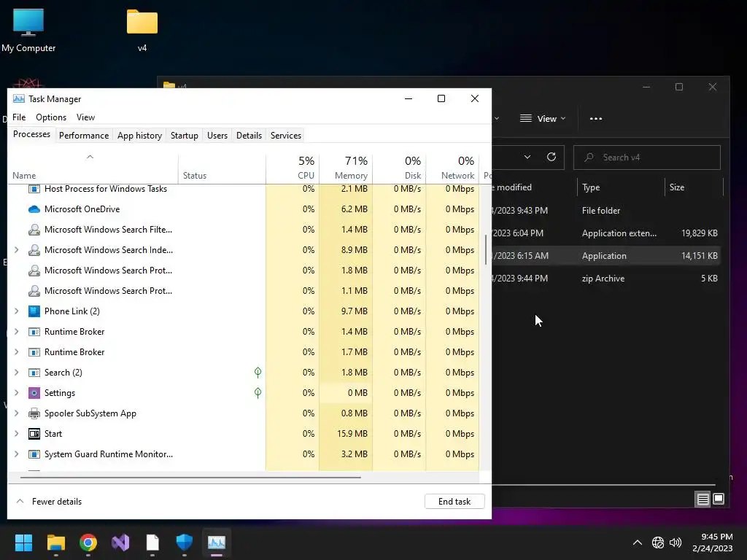Expand the Phone Link (2) process group
This screenshot has height=560, width=747.
click(x=16, y=311)
